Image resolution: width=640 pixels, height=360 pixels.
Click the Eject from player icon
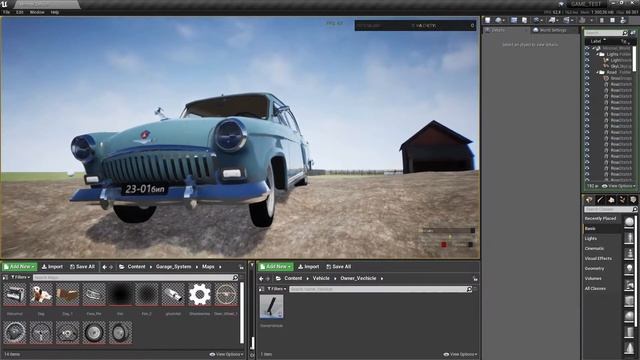pyautogui.click(x=623, y=20)
